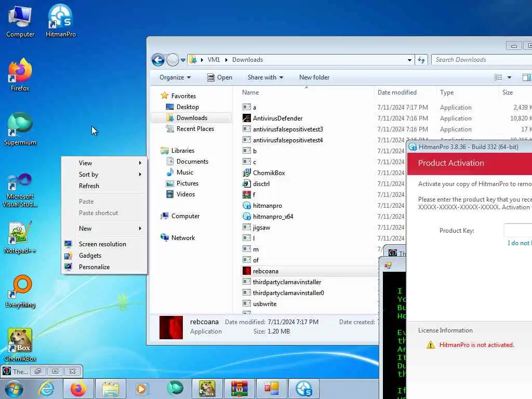This screenshot has height=399, width=532.
Task: Open Internet Explorer from the taskbar
Action: pos(46,389)
